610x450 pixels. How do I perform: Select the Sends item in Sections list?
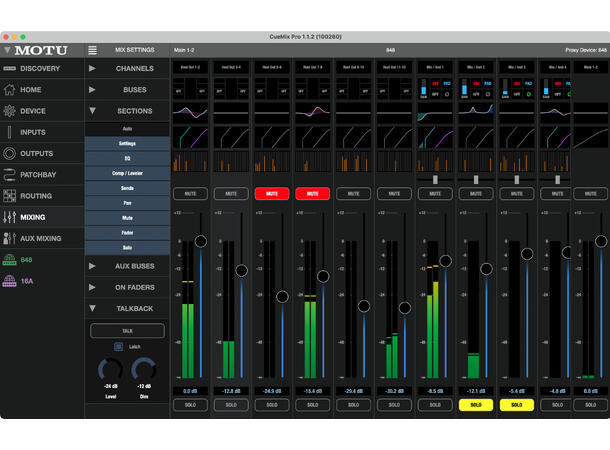point(127,188)
